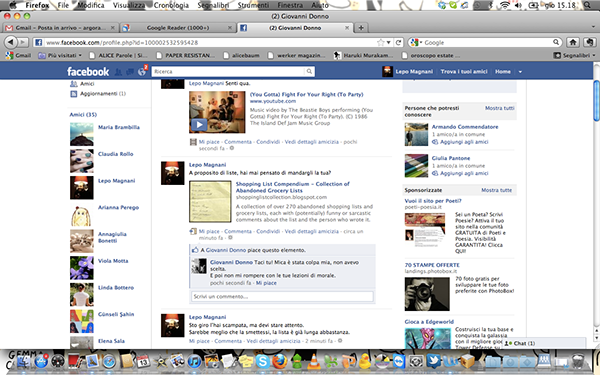Click the Scrivi un commento field
Image resolution: width=600 pixels, height=375 pixels.
pyautogui.click(x=282, y=297)
